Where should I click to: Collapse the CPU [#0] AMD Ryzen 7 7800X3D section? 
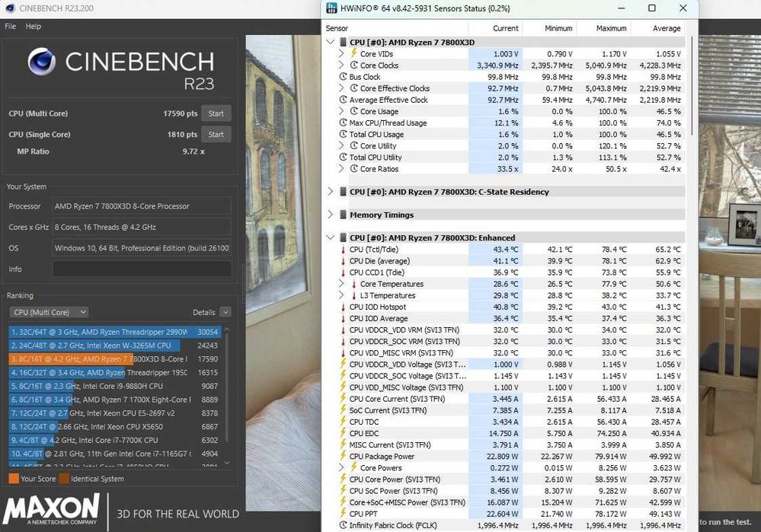pos(331,42)
